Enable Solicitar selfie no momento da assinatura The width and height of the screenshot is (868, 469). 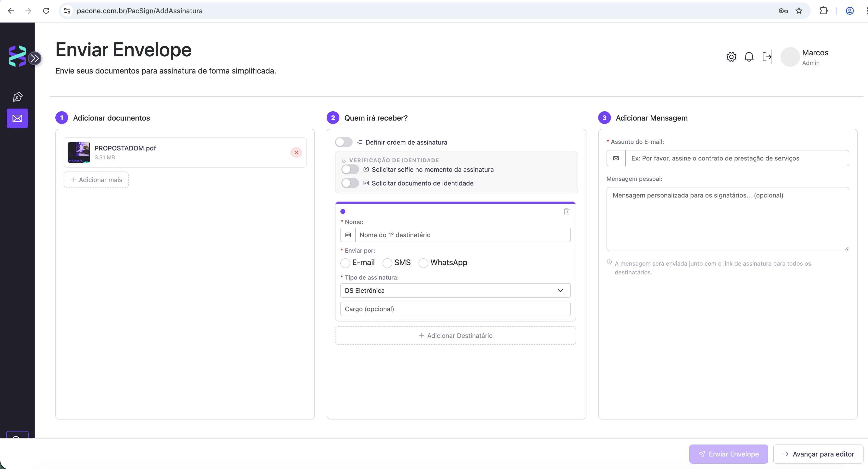pyautogui.click(x=350, y=170)
